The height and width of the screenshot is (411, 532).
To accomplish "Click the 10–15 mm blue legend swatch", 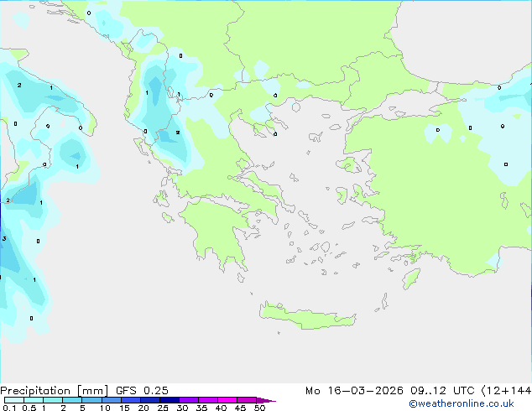I will pyautogui.click(x=111, y=400).
